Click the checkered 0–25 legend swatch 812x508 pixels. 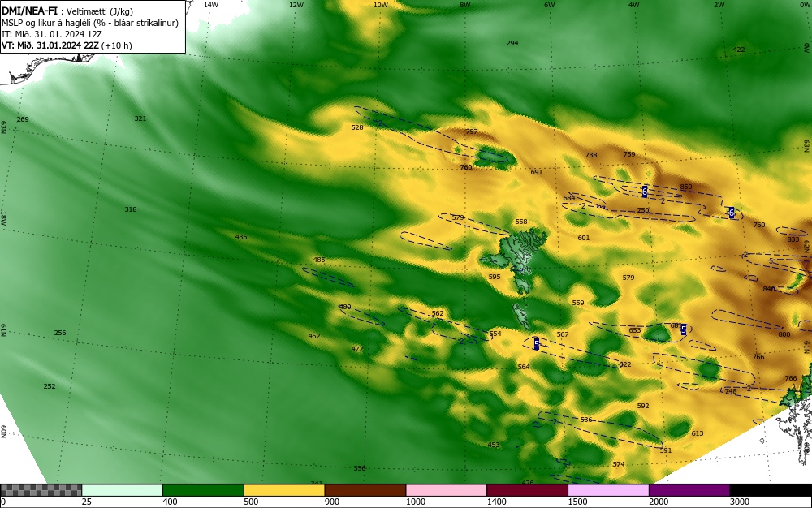pos(41,490)
